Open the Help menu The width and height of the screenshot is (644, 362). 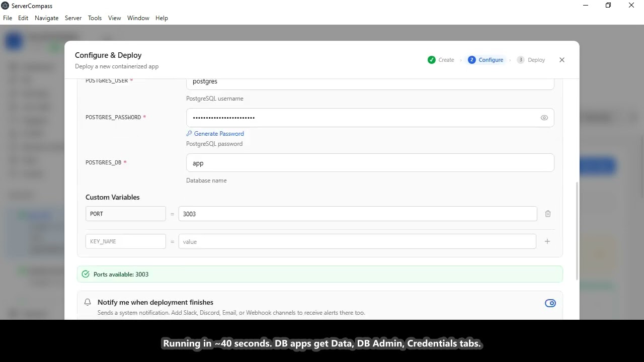162,18
